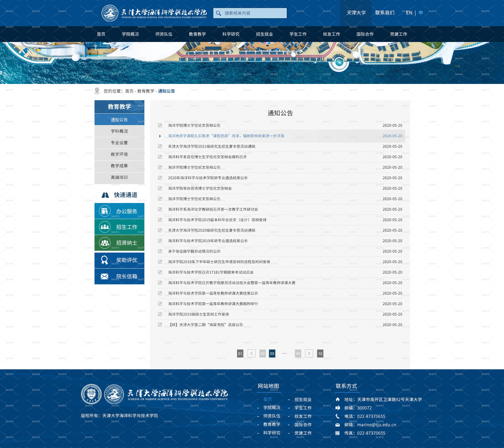The height and width of the screenshot is (448, 504).
Task: Open 办公服务 quick channel icon
Action: pos(104,211)
